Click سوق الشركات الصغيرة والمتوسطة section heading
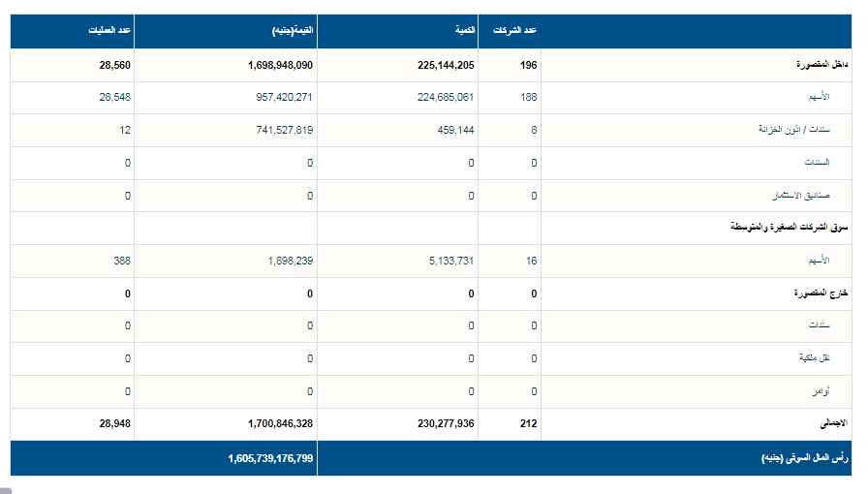868x494 pixels. tap(789, 228)
